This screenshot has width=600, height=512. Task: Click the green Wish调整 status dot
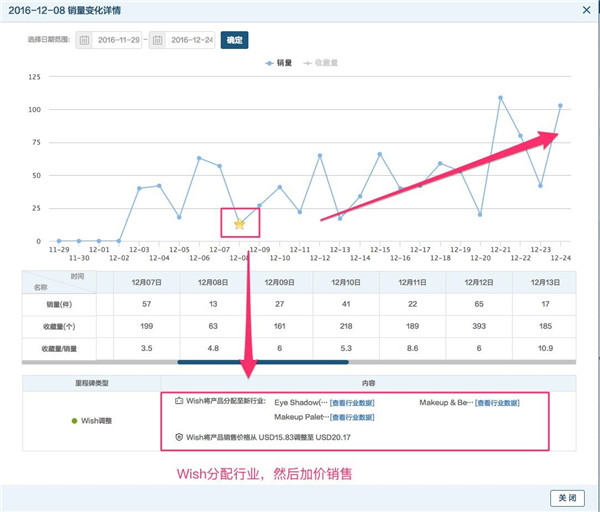74,419
